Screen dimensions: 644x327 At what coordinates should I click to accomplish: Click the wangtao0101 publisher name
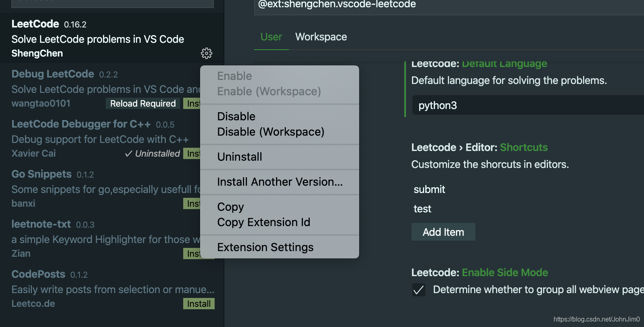tap(41, 103)
